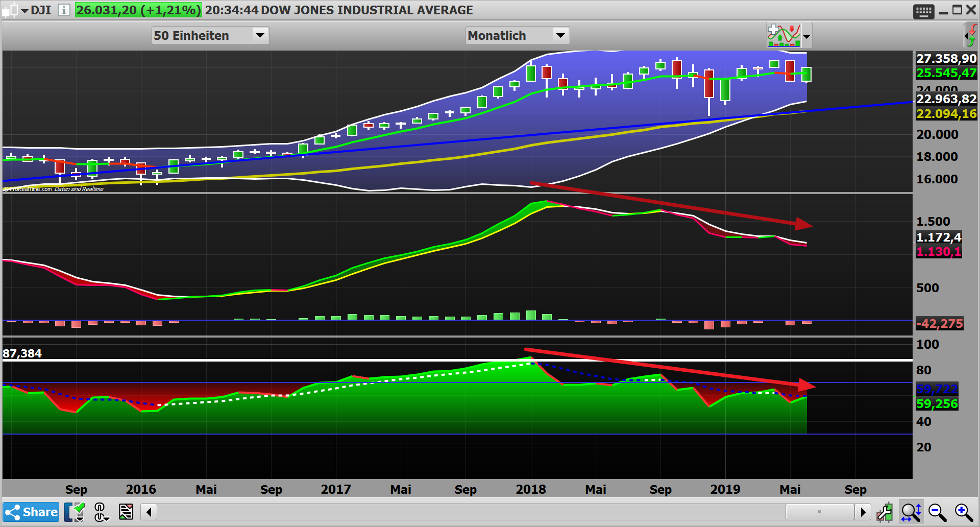Viewport: 980px width, 527px height.
Task: Activate the interactive zoom magnifier tool
Action: (x=911, y=512)
